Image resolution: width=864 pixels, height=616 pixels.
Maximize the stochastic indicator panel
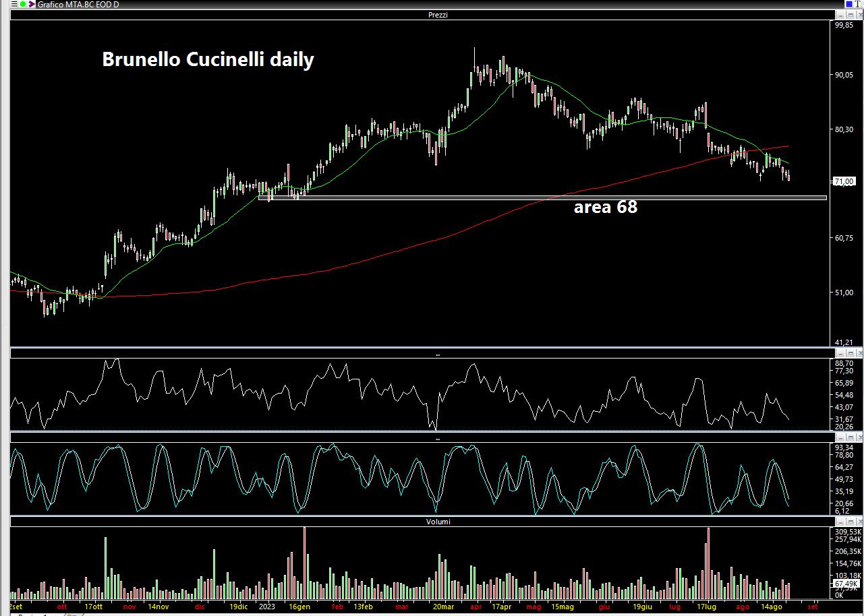pos(851,437)
